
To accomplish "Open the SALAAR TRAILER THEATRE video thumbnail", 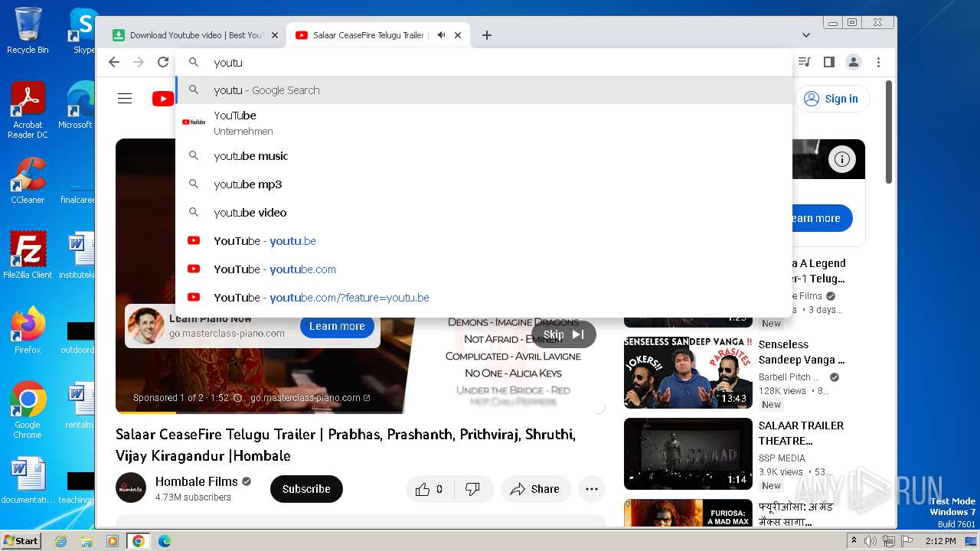I will pyautogui.click(x=688, y=454).
